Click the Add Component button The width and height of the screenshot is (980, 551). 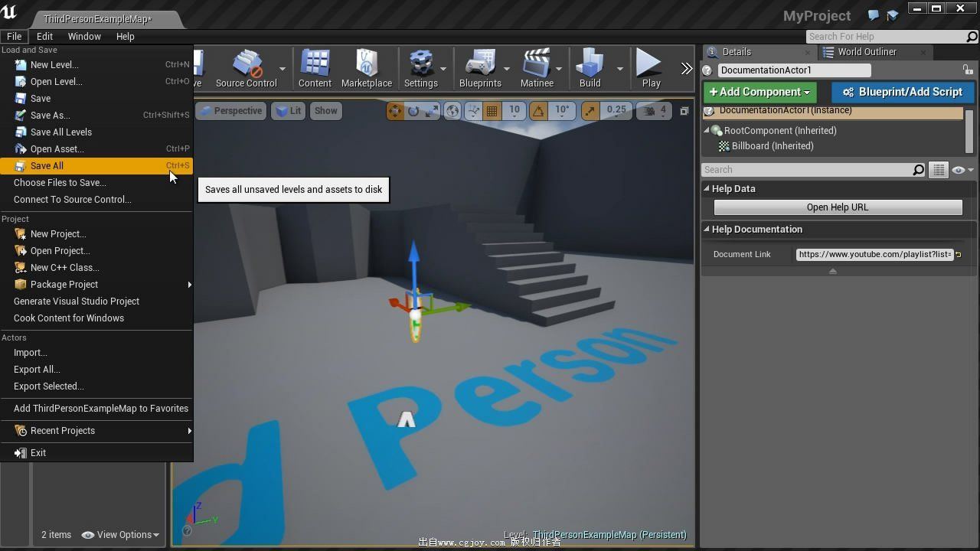pyautogui.click(x=759, y=92)
